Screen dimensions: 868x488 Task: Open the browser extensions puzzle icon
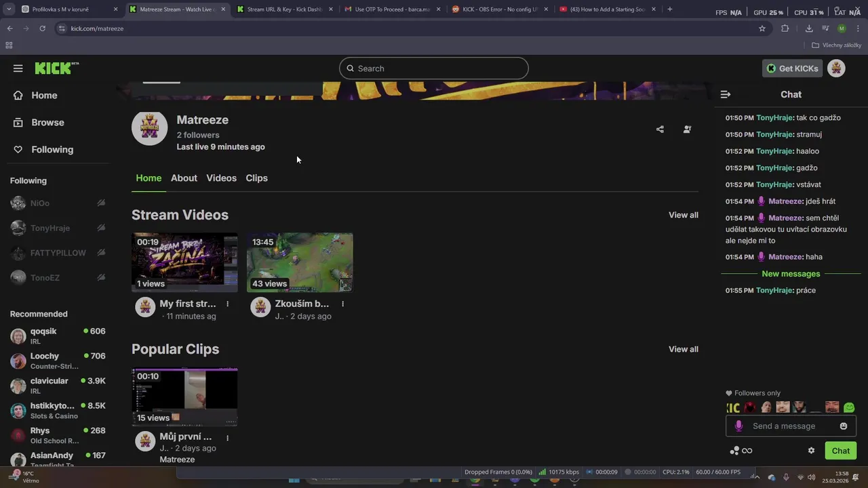(x=785, y=28)
